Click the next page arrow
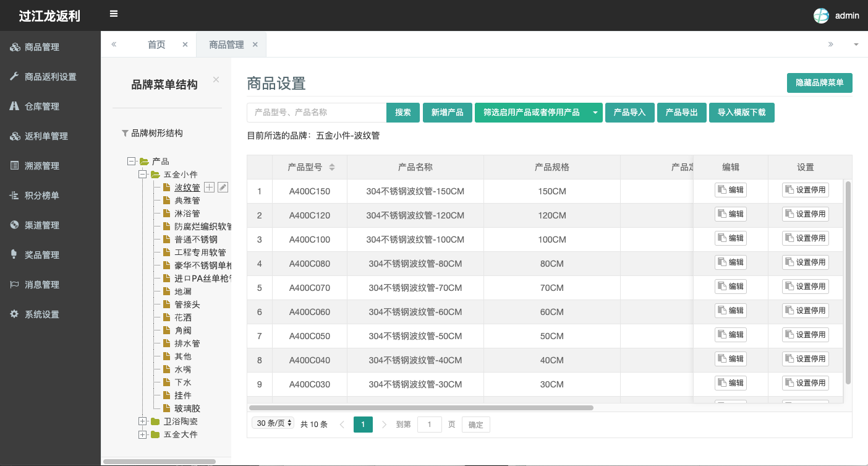Viewport: 868px width, 466px height. [x=384, y=424]
